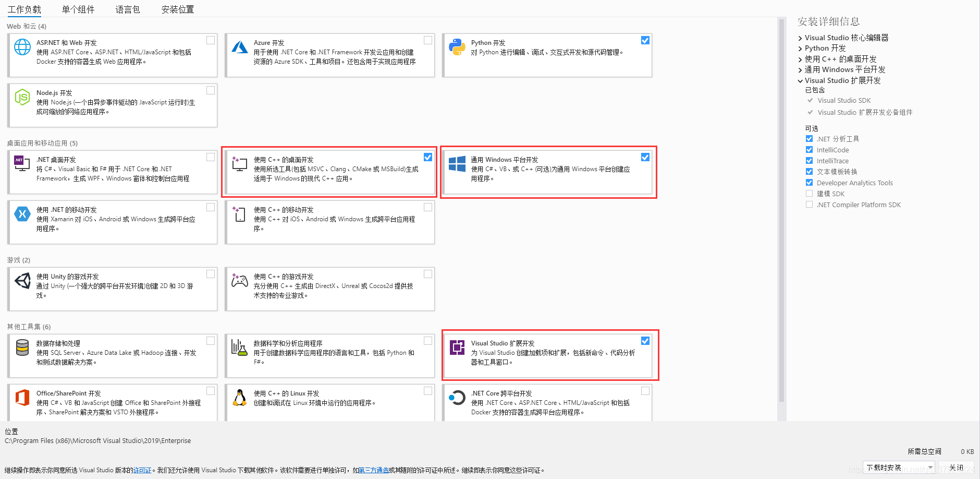Image resolution: width=980 pixels, height=479 pixels.
Task: Check the Linux development with C++ workload
Action: tap(428, 391)
